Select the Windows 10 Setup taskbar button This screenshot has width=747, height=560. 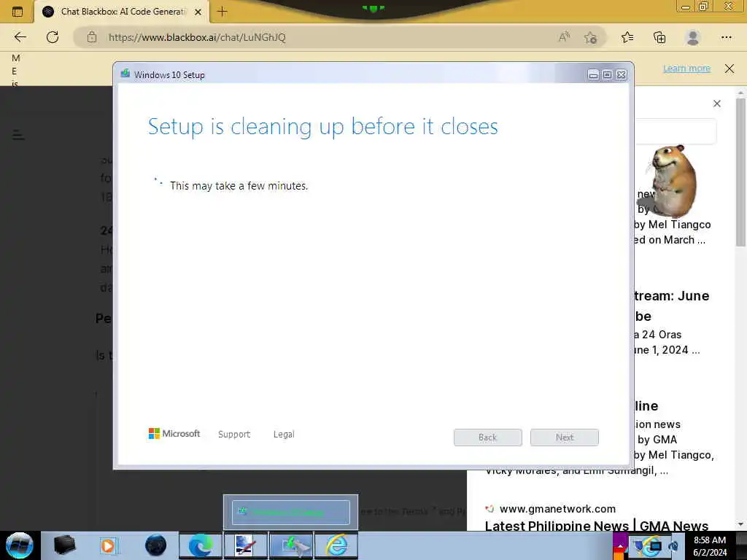[x=291, y=545]
